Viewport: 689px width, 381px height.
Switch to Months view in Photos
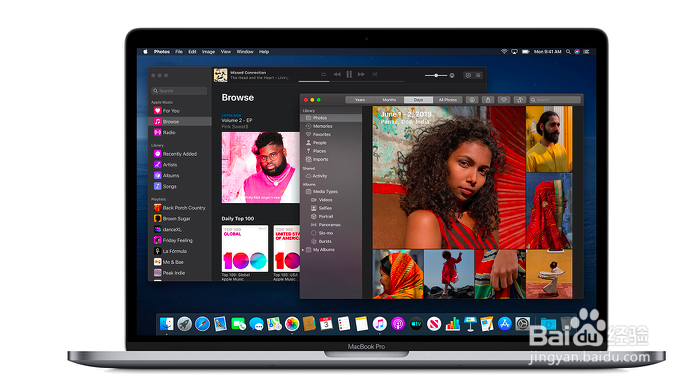coord(389,100)
